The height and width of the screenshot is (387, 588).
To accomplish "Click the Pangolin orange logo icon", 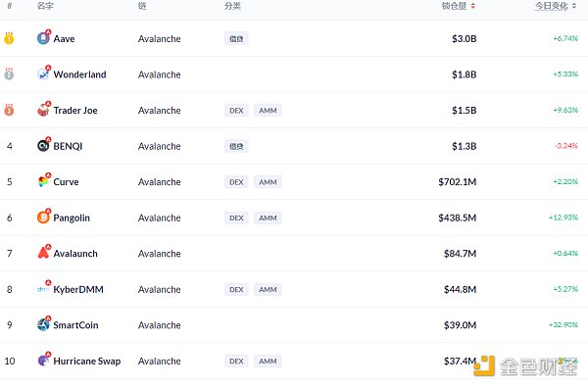I will coord(43,218).
